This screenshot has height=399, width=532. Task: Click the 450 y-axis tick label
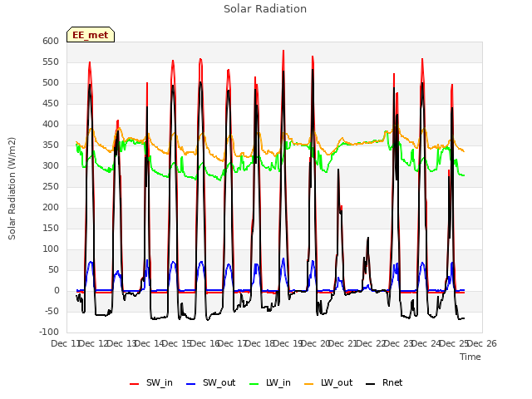coord(51,103)
